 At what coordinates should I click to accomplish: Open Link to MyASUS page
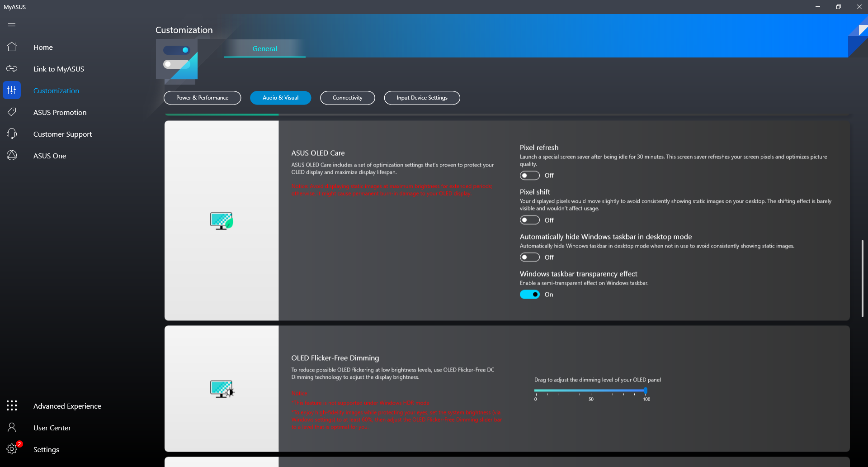pos(59,69)
